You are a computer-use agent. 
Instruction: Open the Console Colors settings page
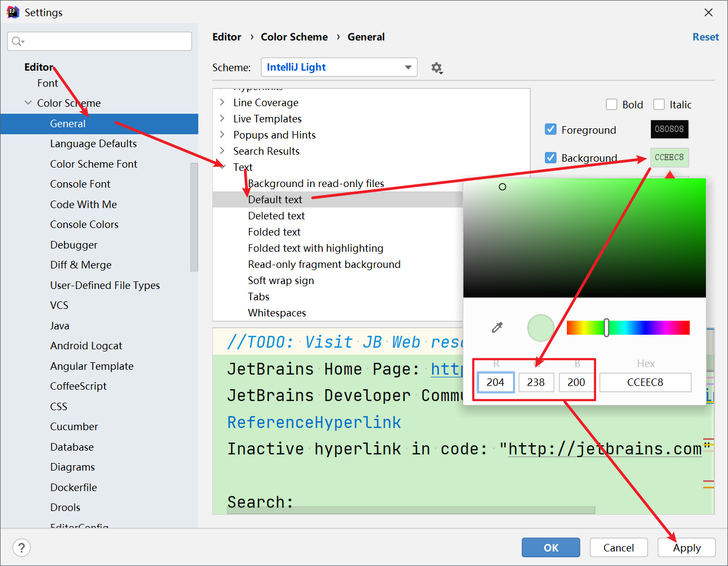(x=84, y=225)
